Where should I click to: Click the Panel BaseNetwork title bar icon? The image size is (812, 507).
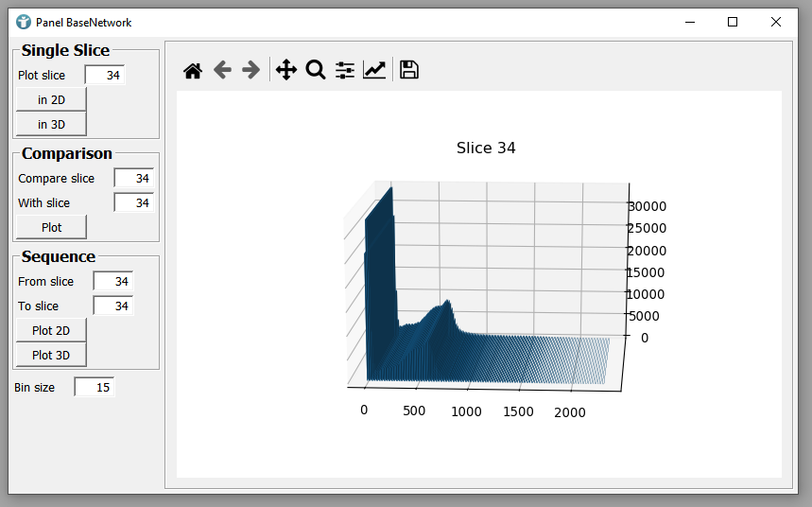pos(24,22)
